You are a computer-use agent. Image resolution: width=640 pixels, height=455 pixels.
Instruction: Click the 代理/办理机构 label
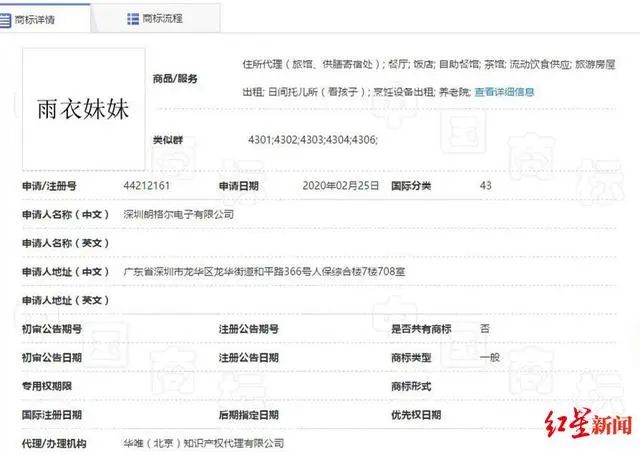click(54, 442)
